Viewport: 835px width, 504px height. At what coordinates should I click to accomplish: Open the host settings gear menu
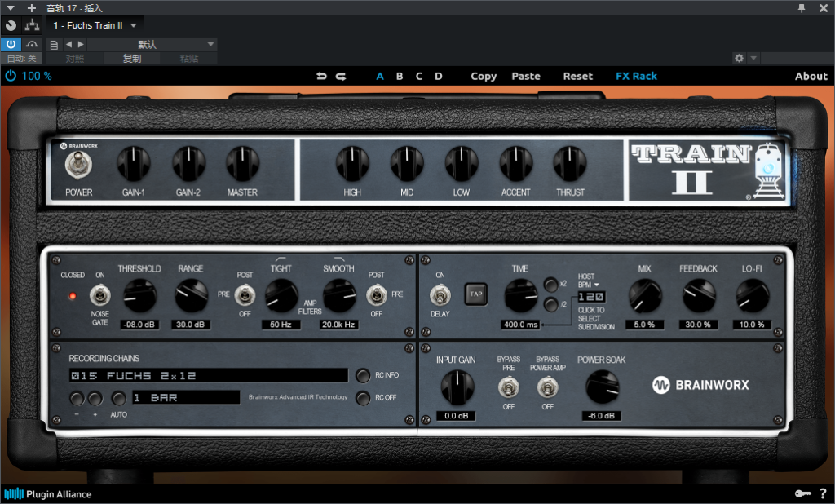(739, 58)
